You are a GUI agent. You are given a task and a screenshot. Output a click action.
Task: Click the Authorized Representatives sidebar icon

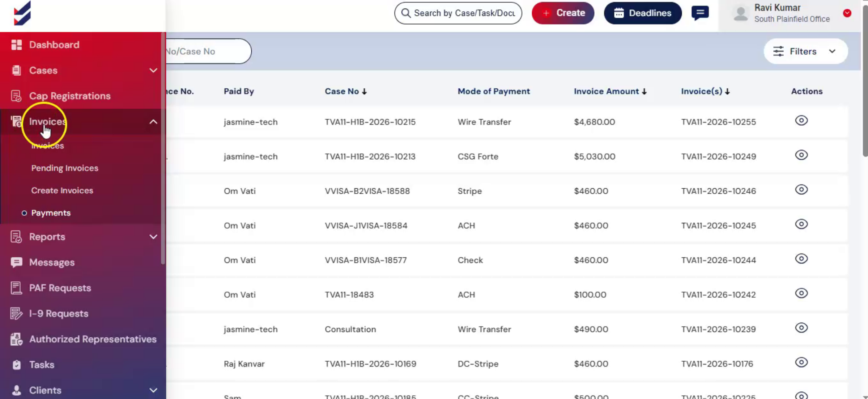(x=16, y=339)
